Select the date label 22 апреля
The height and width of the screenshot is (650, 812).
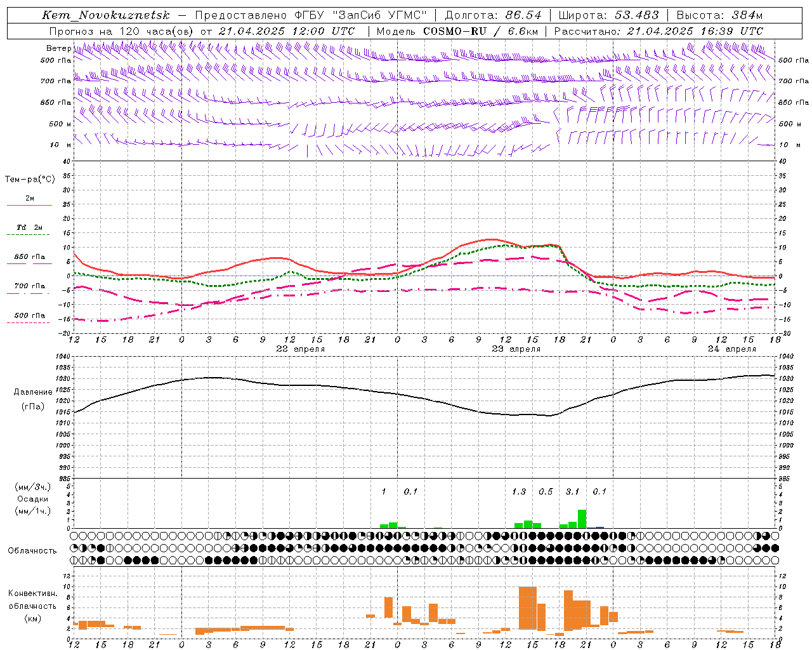tap(301, 349)
